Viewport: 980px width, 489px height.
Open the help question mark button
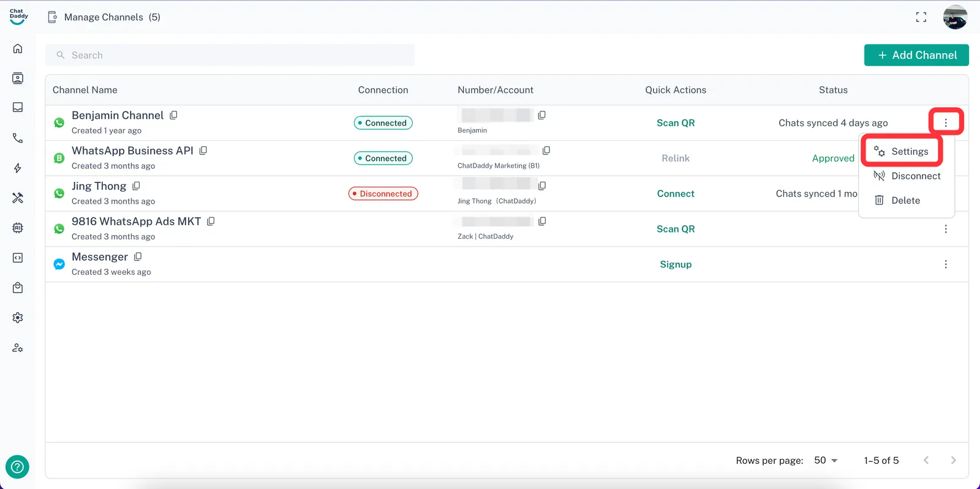[18, 467]
